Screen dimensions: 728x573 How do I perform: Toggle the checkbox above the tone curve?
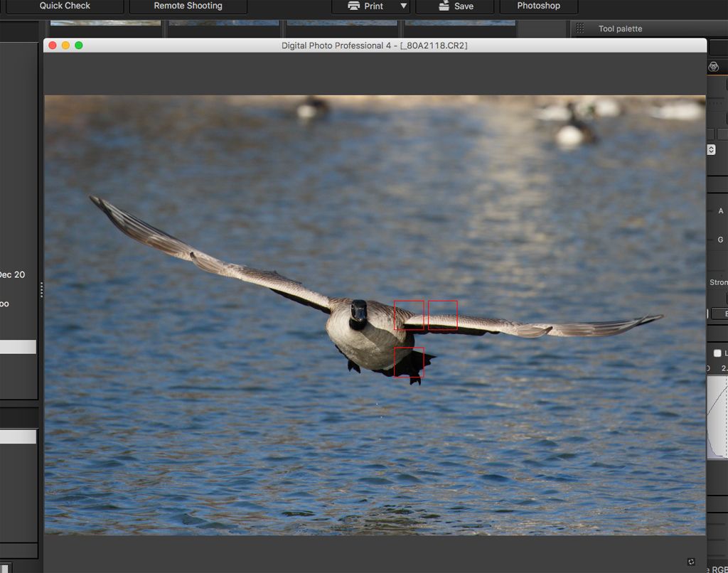pyautogui.click(x=717, y=353)
